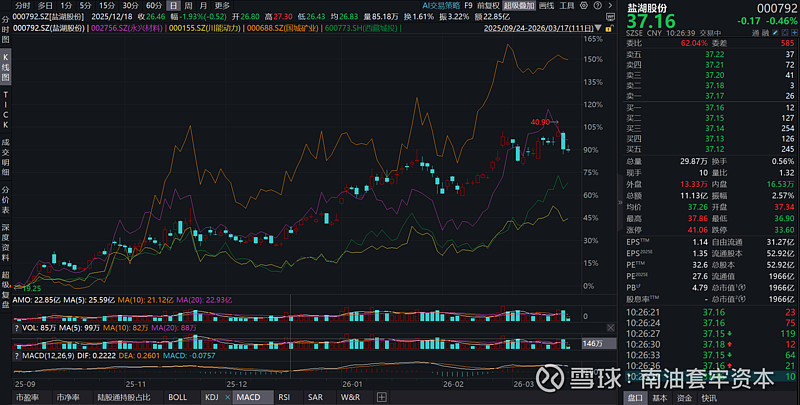This screenshot has width=800, height=405.
Task: Click the AI交易策略 button
Action: [x=441, y=5]
